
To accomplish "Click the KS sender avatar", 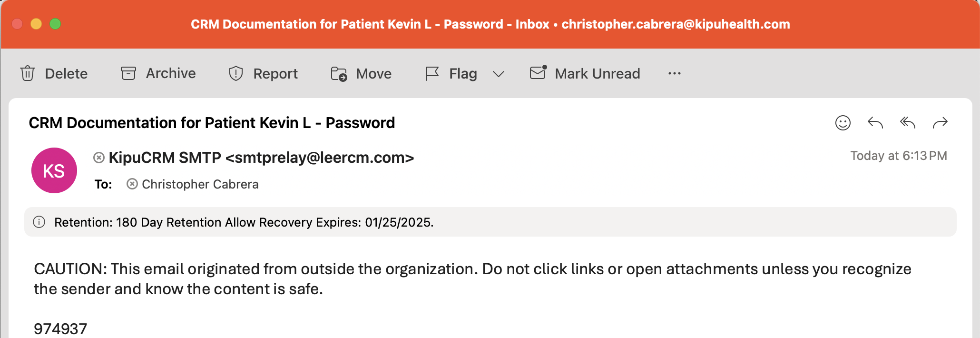I will 54,170.
